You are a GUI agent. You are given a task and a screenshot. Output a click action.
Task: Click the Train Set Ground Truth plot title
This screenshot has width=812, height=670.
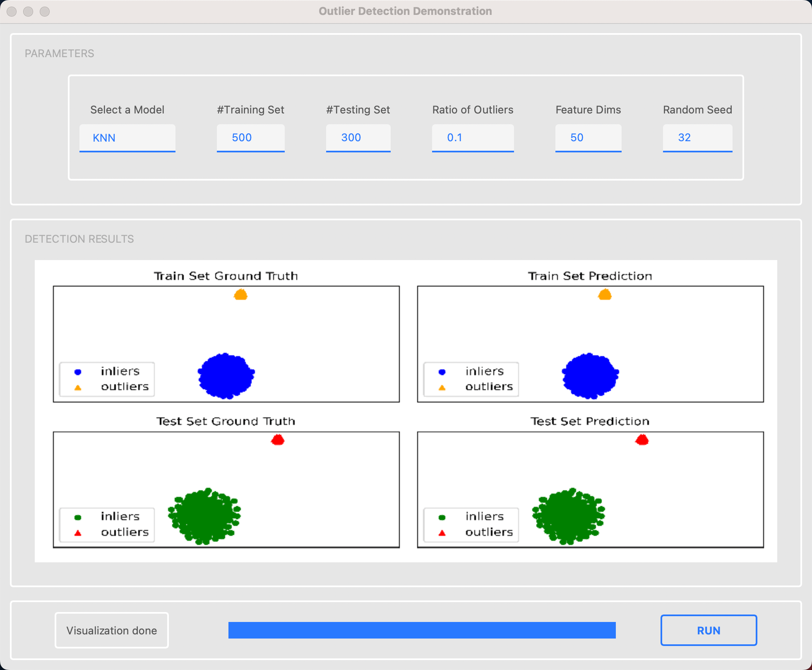coord(226,276)
